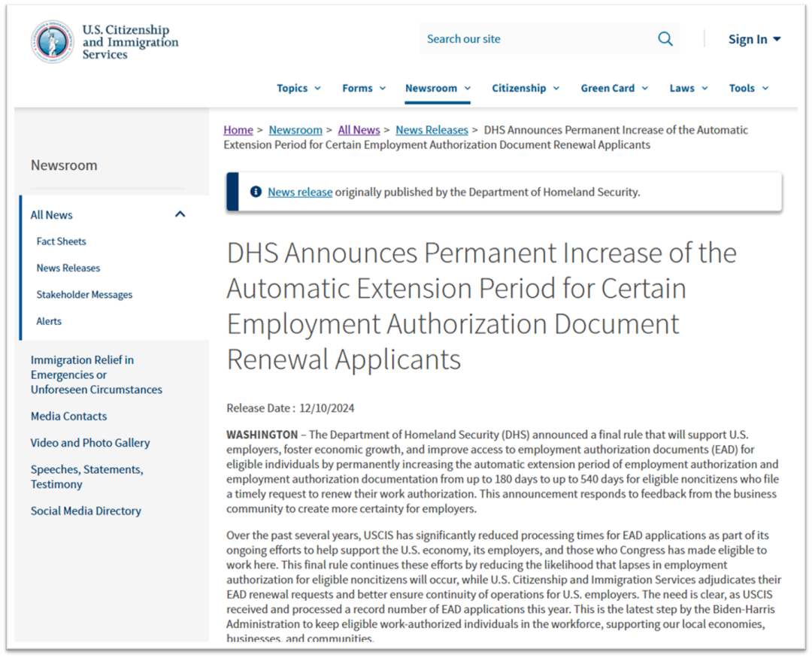Expand the Green Card menu
Screen dimensions: 812x658
(614, 88)
